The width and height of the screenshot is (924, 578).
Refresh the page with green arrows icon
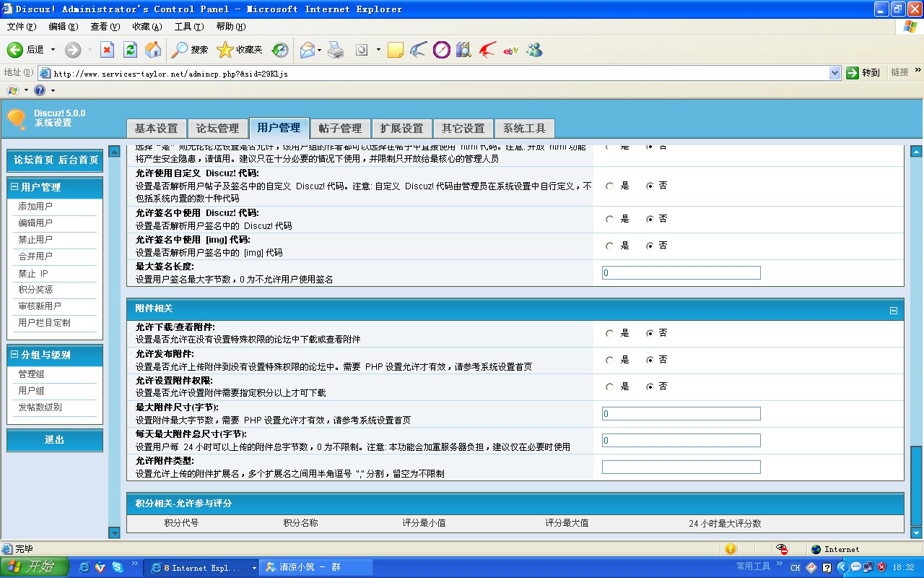(130, 50)
